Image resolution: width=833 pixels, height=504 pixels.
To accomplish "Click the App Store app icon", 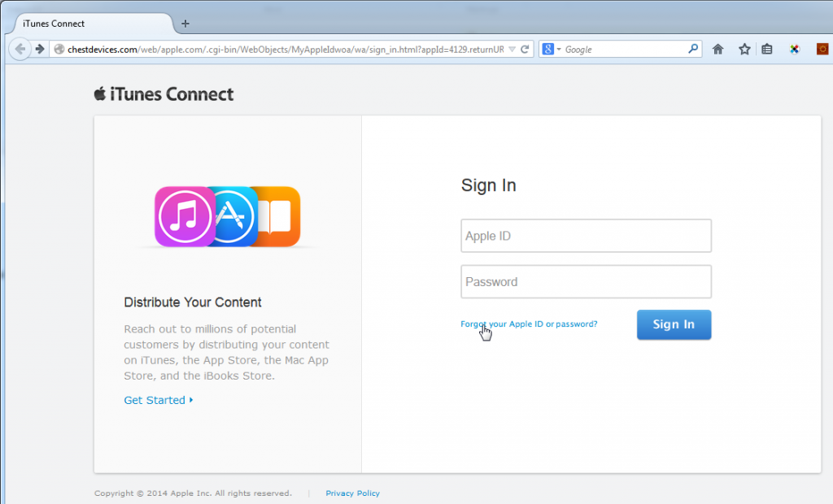I will coord(234,217).
